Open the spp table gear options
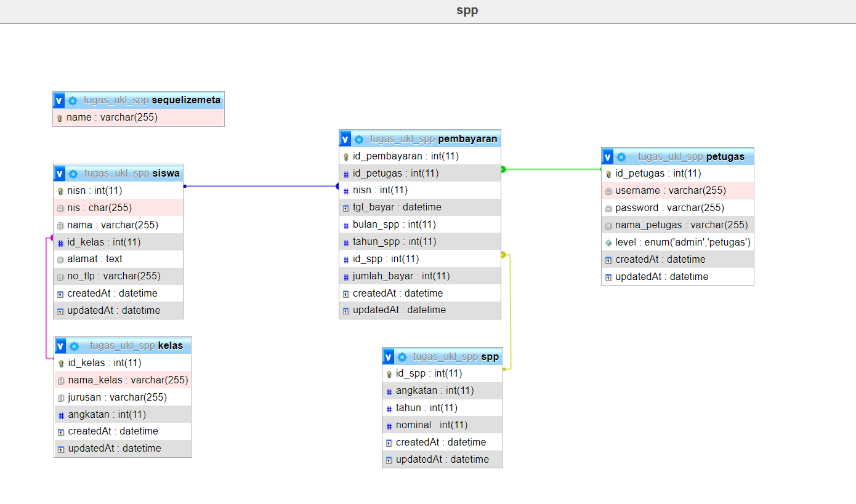This screenshot has height=504, width=856. (x=402, y=357)
